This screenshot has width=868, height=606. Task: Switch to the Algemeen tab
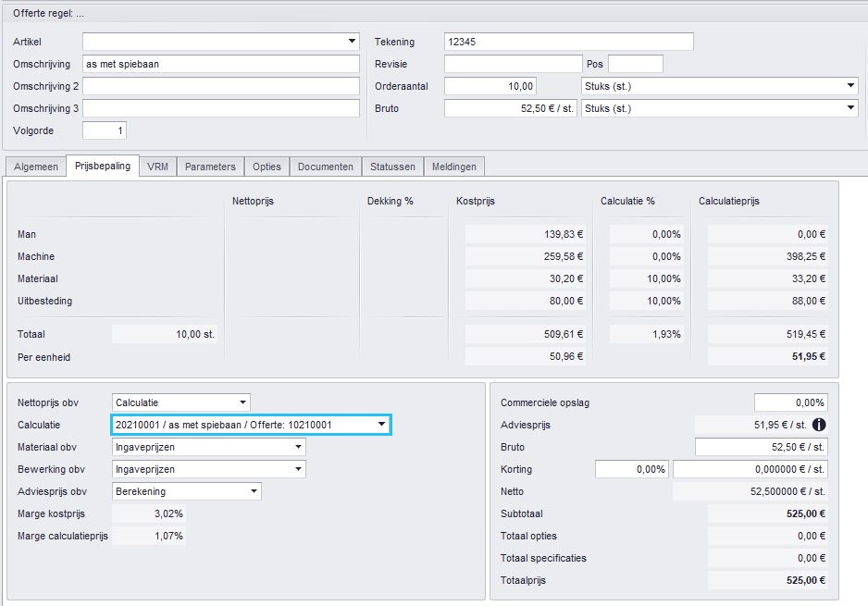[36, 167]
